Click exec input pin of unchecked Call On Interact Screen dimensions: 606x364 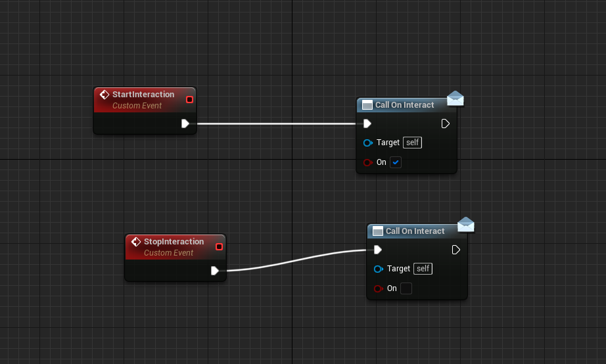point(377,250)
